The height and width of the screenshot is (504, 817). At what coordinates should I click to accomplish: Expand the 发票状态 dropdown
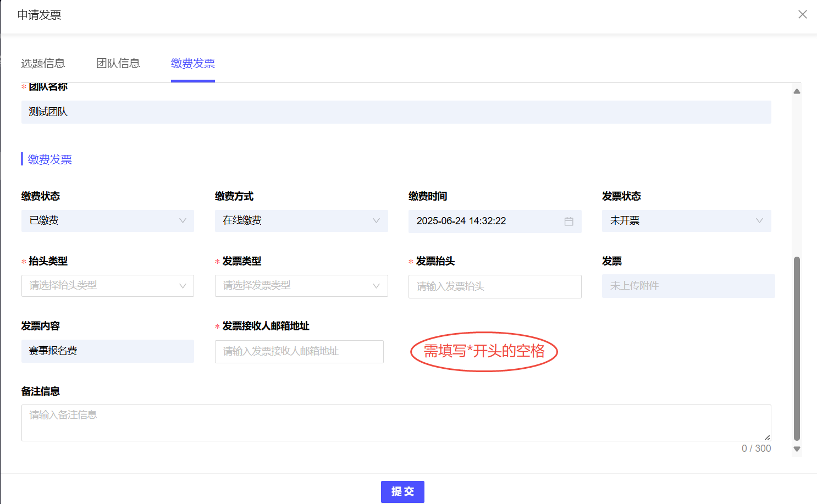point(686,221)
